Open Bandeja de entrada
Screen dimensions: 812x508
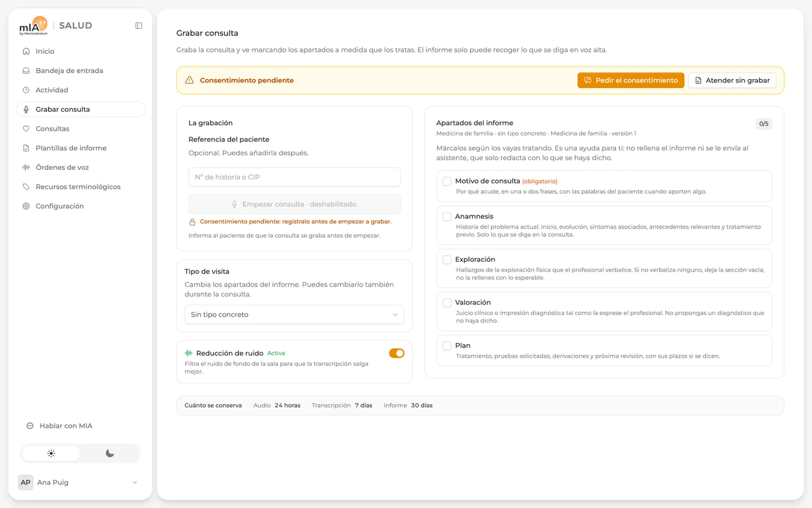(x=81, y=71)
